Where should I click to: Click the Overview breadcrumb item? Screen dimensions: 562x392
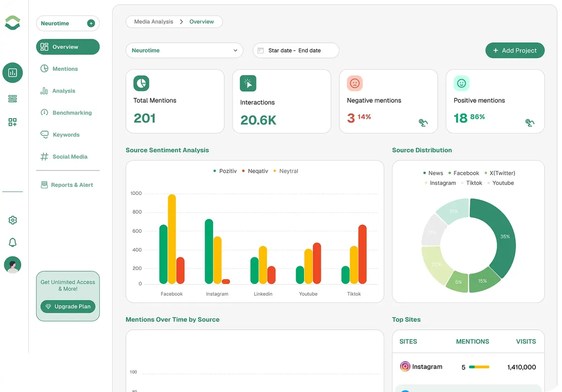pyautogui.click(x=202, y=22)
